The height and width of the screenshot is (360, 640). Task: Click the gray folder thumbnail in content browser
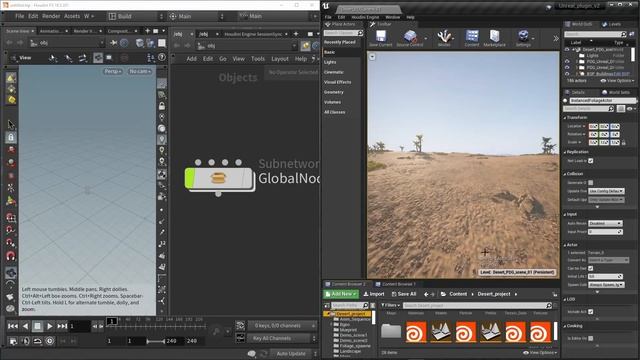coord(391,331)
